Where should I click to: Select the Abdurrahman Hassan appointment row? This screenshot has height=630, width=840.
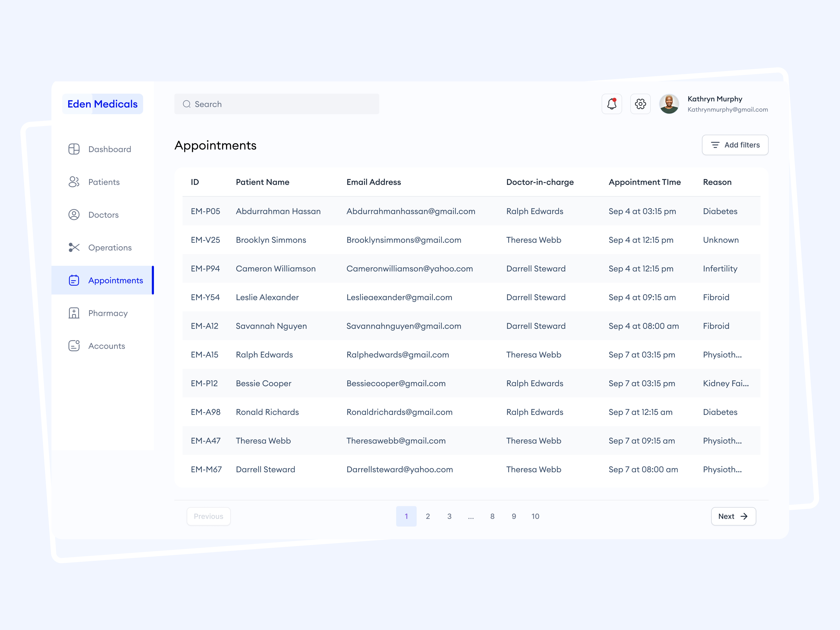[278, 211]
